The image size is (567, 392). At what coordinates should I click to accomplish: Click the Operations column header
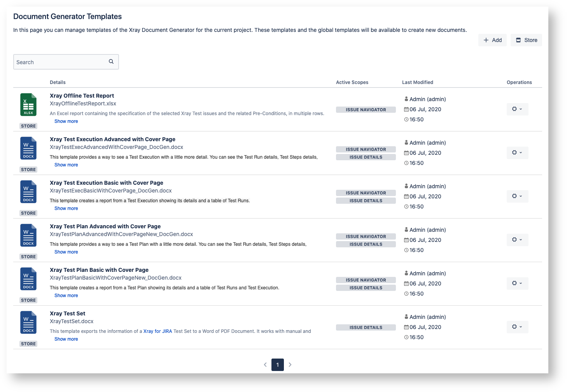pos(519,82)
